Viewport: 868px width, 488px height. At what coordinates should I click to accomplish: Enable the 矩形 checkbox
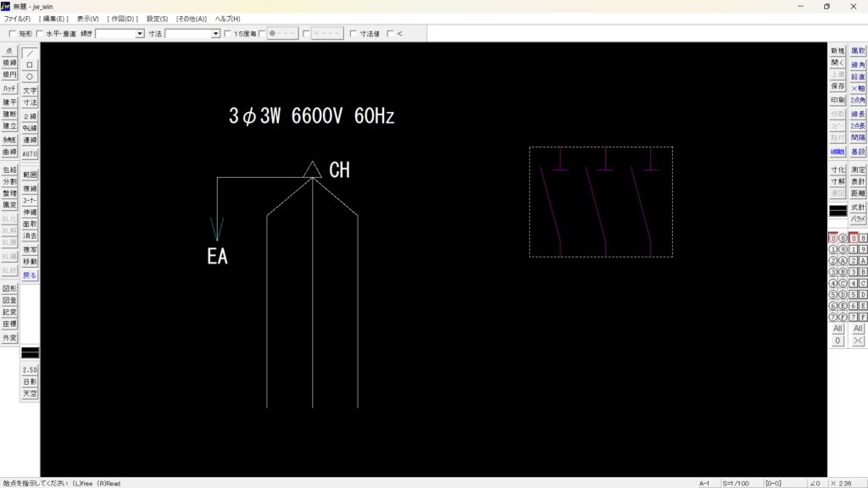coord(12,34)
